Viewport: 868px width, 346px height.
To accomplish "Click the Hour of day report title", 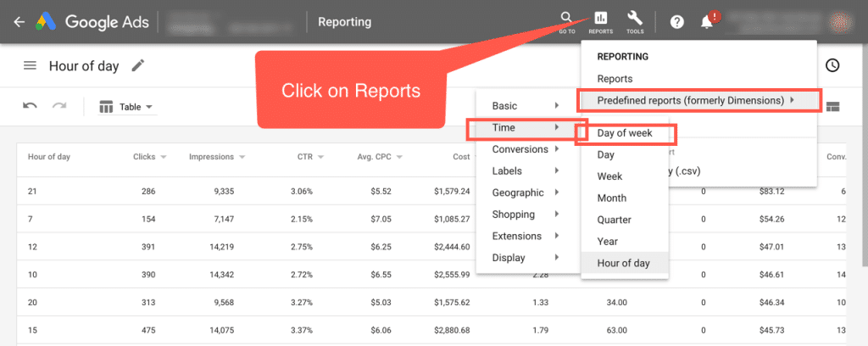I will [x=84, y=66].
